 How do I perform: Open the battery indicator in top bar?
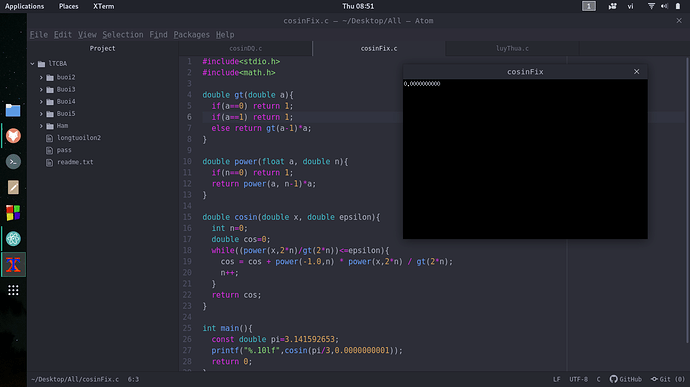coord(678,6)
